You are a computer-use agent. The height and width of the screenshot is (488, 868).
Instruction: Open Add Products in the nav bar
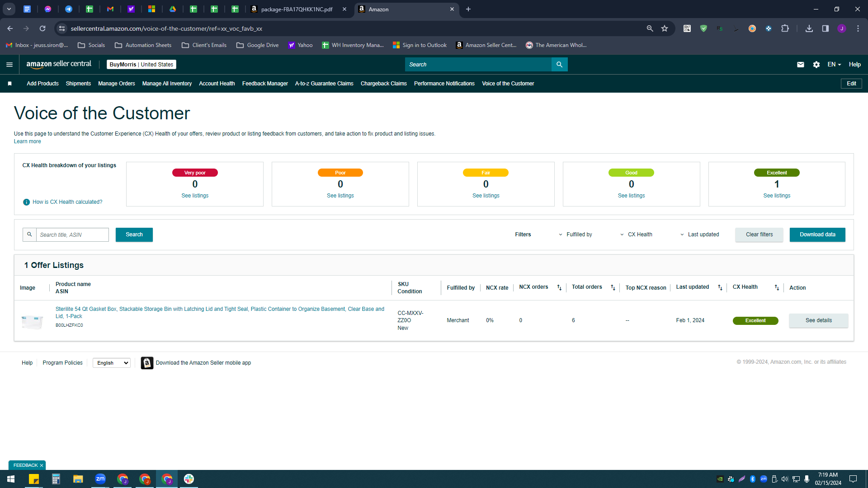tap(42, 84)
